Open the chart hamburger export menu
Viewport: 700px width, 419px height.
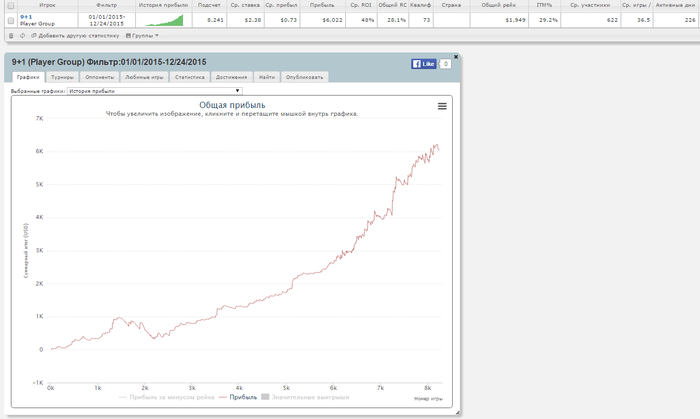point(442,106)
